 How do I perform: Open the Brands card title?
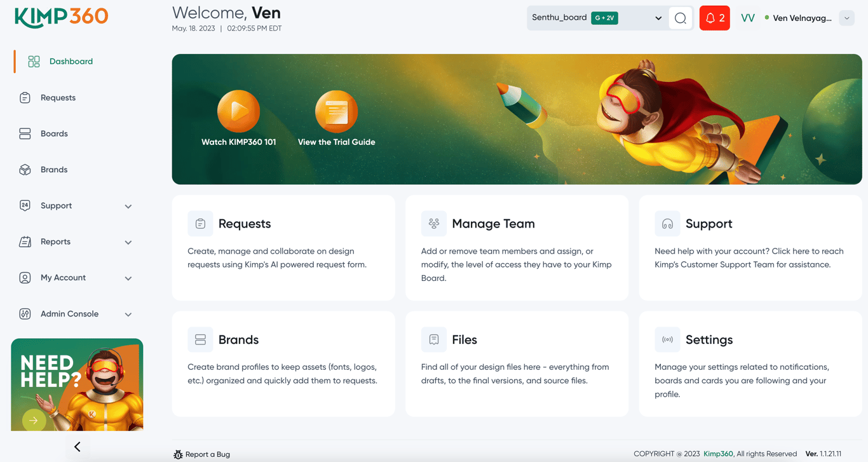[x=239, y=340]
